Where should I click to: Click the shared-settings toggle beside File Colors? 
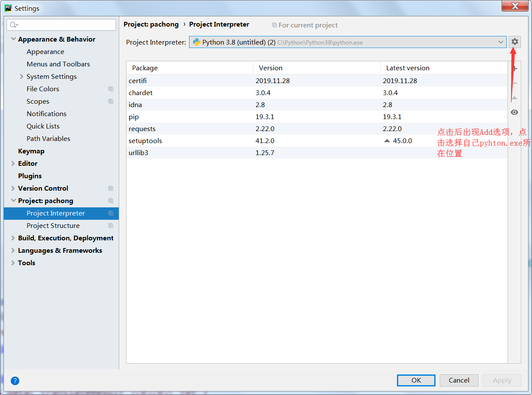pyautogui.click(x=111, y=89)
